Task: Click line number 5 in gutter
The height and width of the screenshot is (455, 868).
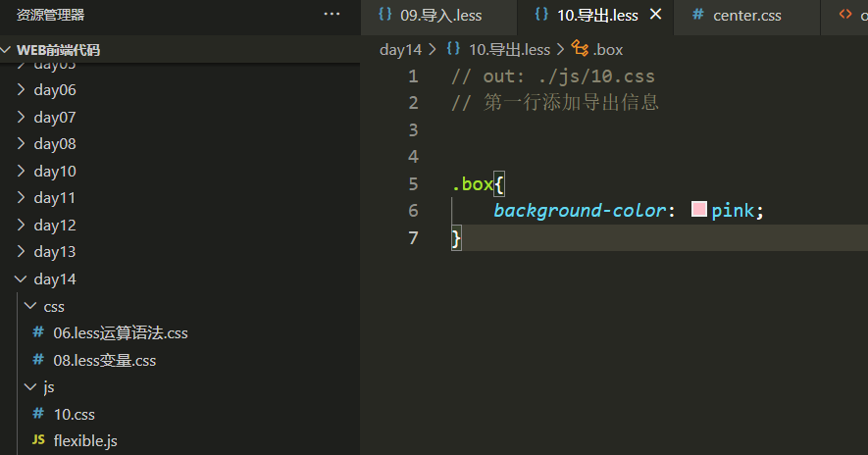Action: (x=413, y=183)
